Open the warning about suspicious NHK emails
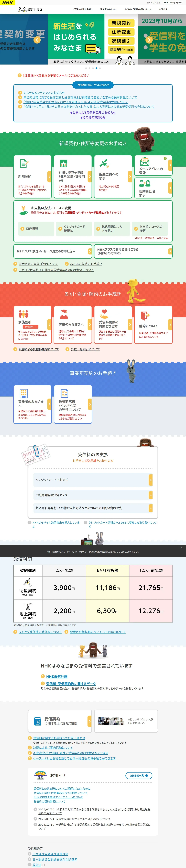This screenshot has height=868, width=186. (56, 76)
